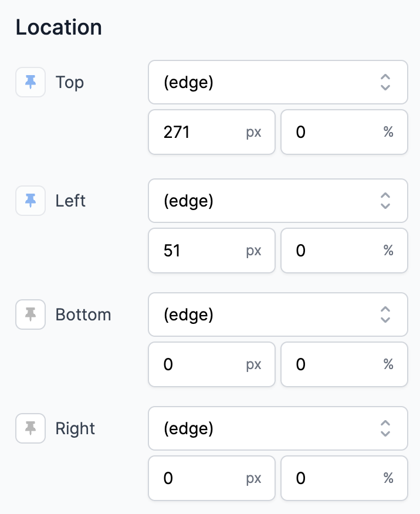Toggle the Left pin icon
The image size is (420, 514).
click(x=31, y=201)
